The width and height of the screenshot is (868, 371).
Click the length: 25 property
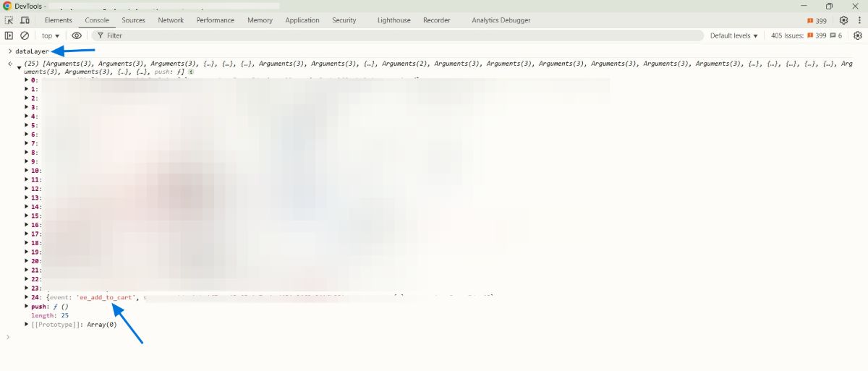(50, 315)
